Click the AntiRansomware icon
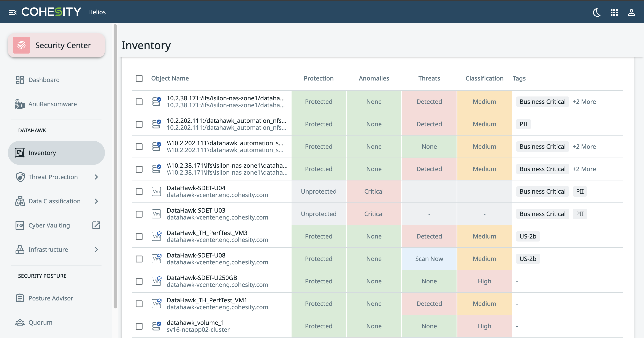 click(20, 104)
